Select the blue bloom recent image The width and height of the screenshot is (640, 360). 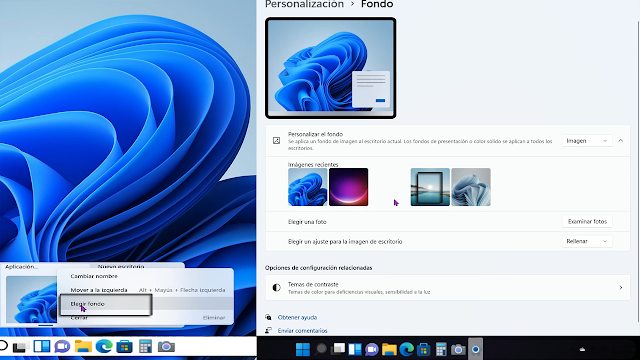[308, 187]
